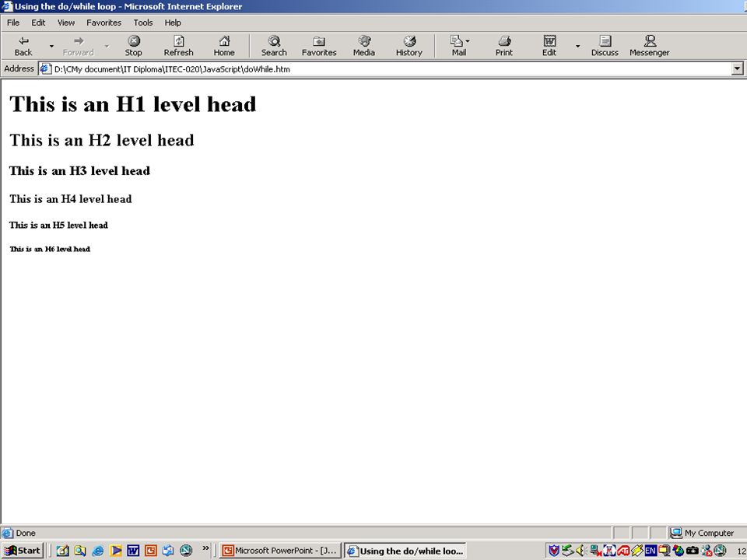Launch PowerPoint from Quick Launch

point(150,551)
